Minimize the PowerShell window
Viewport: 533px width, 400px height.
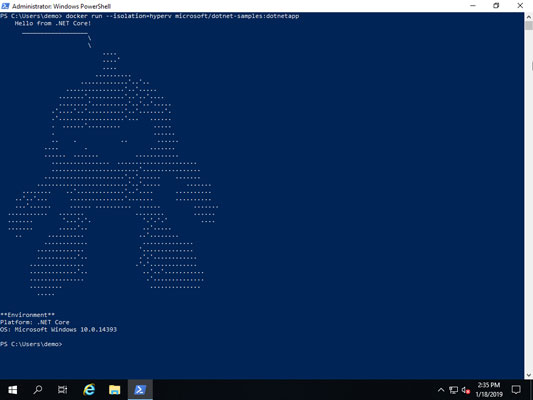point(473,6)
